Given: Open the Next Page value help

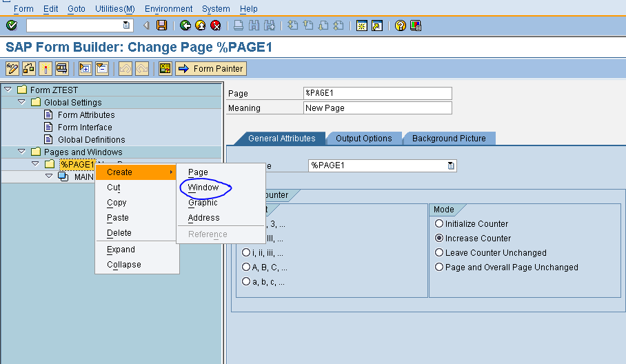Looking at the screenshot, I should coord(451,165).
